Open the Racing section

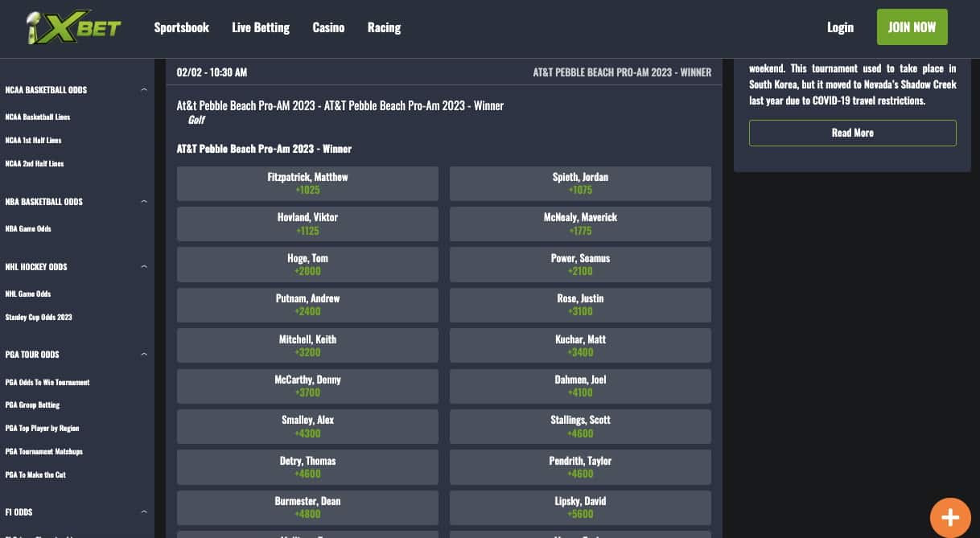[384, 27]
